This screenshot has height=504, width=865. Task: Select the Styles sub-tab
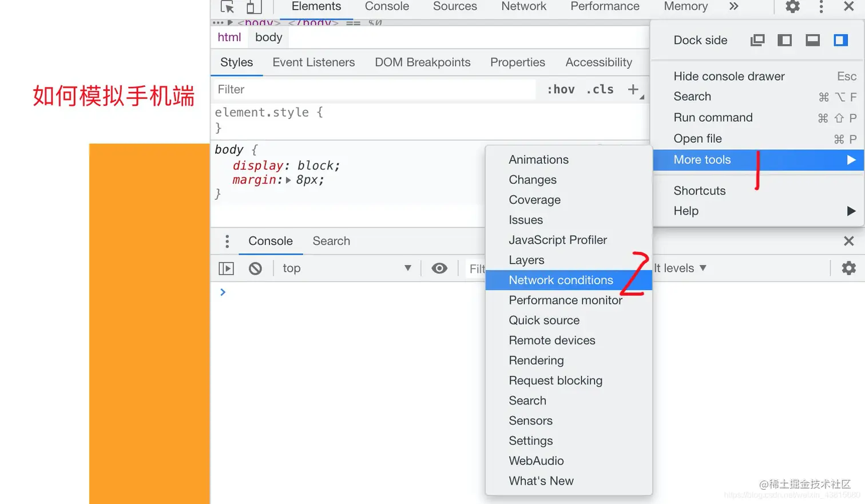(237, 62)
